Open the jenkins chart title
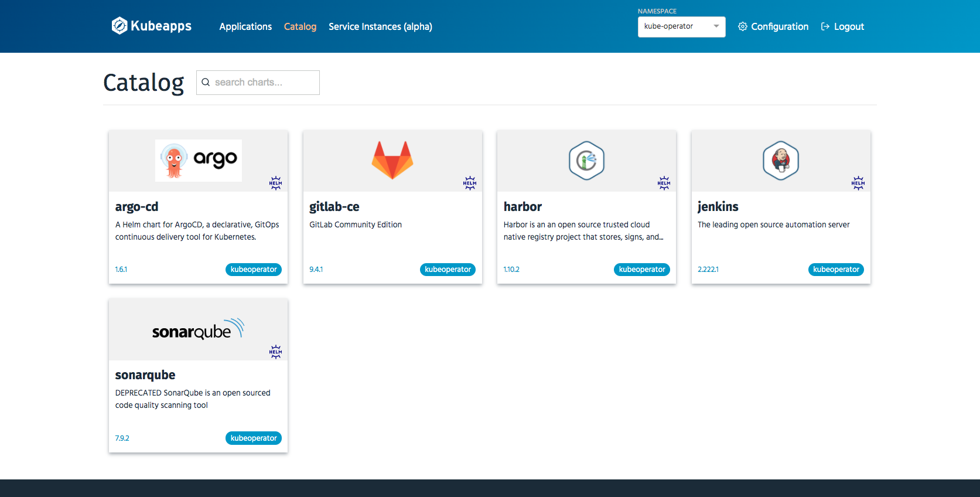The height and width of the screenshot is (497, 980). click(718, 206)
